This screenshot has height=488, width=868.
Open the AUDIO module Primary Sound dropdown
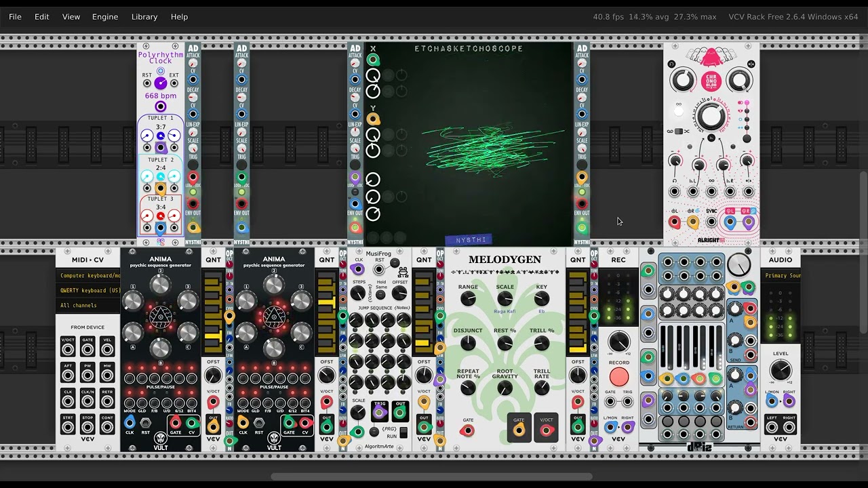tap(781, 276)
